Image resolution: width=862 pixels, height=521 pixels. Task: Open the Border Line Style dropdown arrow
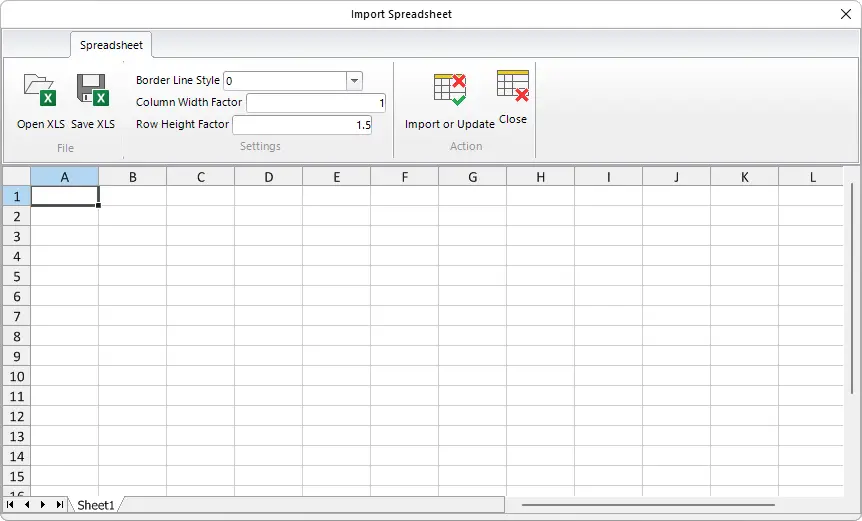pos(355,81)
